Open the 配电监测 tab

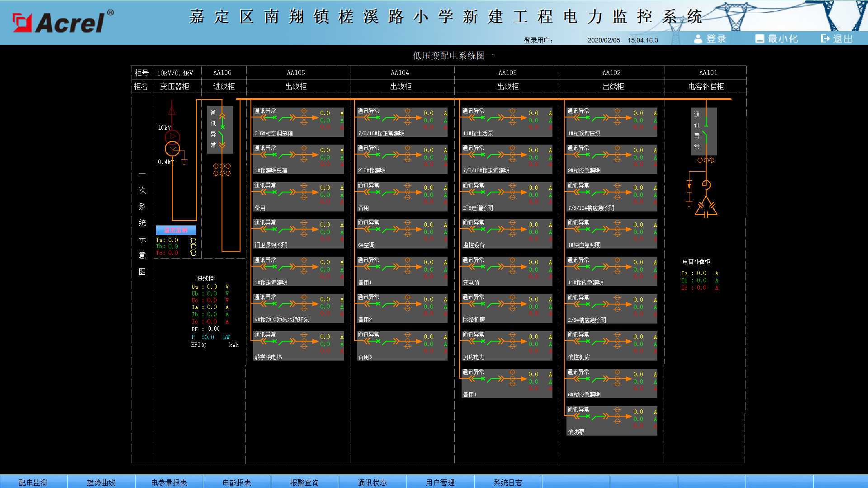click(33, 482)
